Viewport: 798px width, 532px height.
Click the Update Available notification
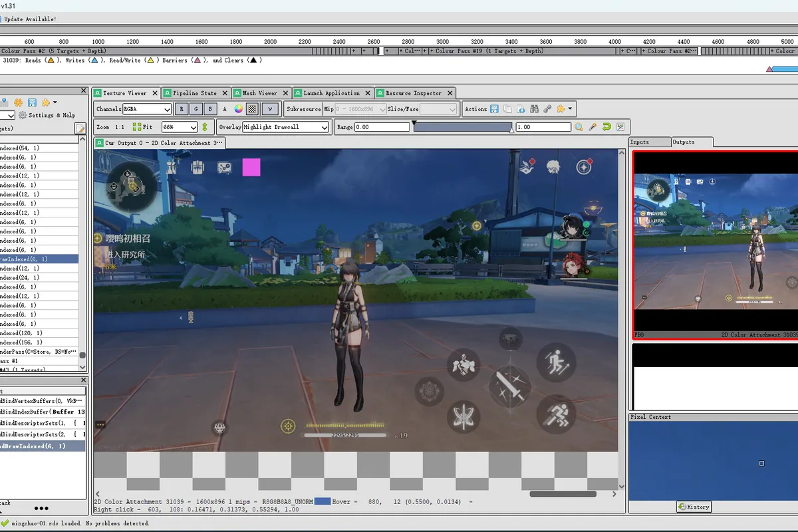29,19
